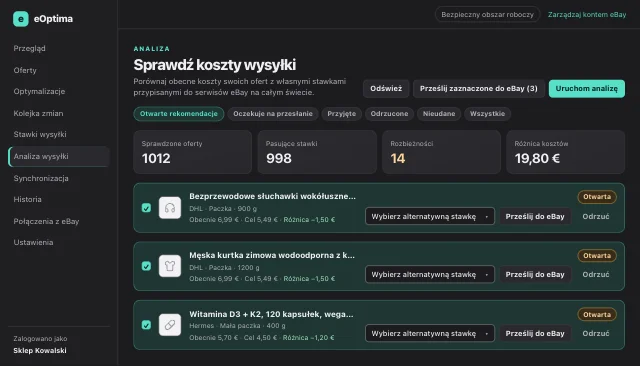The image size is (640, 366).
Task: Show the Wszystkie filter
Action: pos(487,114)
